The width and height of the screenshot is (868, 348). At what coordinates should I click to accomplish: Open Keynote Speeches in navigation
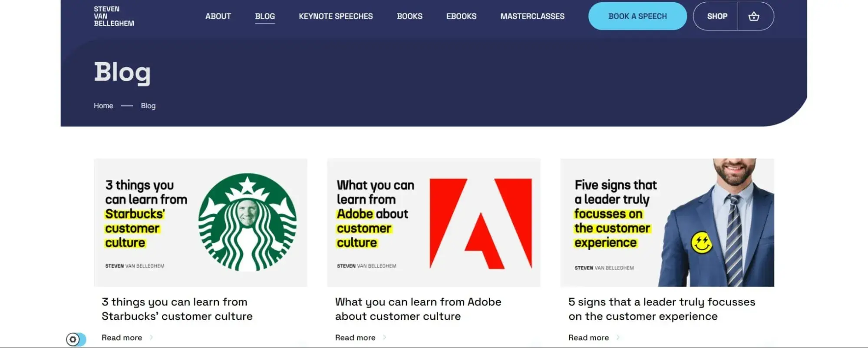[x=336, y=17]
